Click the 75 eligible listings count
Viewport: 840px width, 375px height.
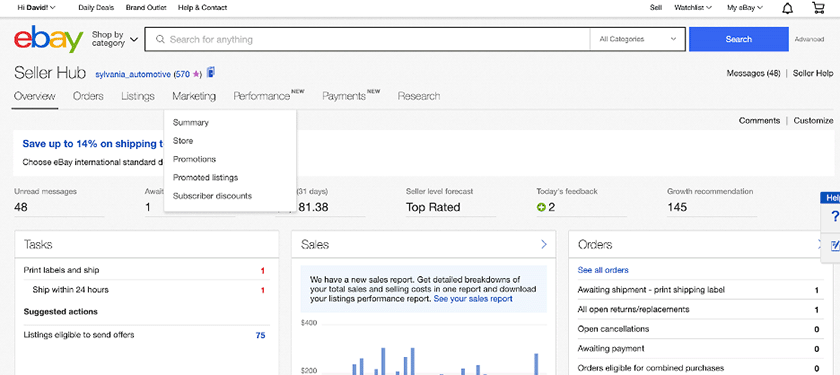(260, 335)
